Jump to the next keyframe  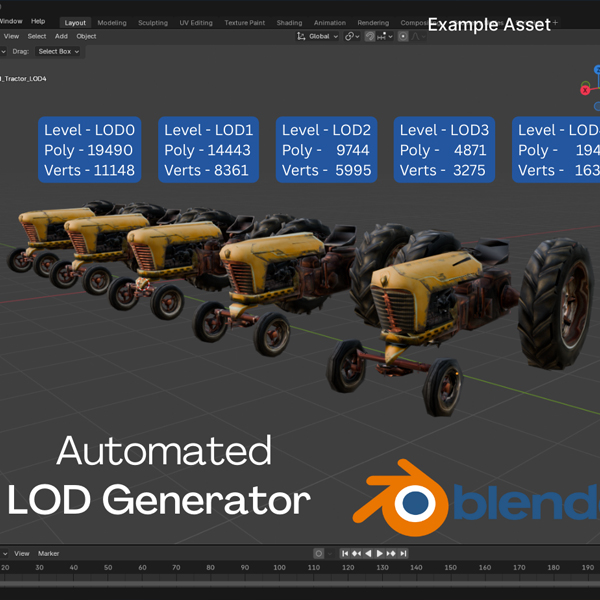pos(391,553)
